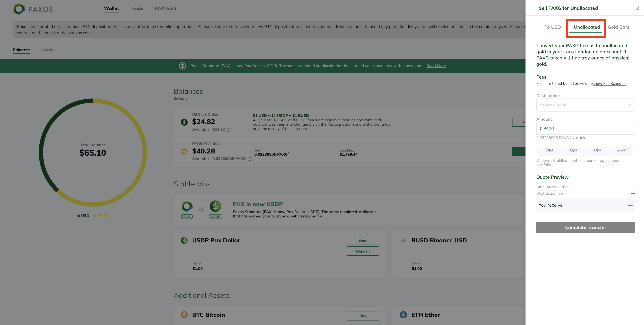This screenshot has width=644, height=325.
Task: Click refresh icon beside USD available balance
Action: tap(229, 130)
